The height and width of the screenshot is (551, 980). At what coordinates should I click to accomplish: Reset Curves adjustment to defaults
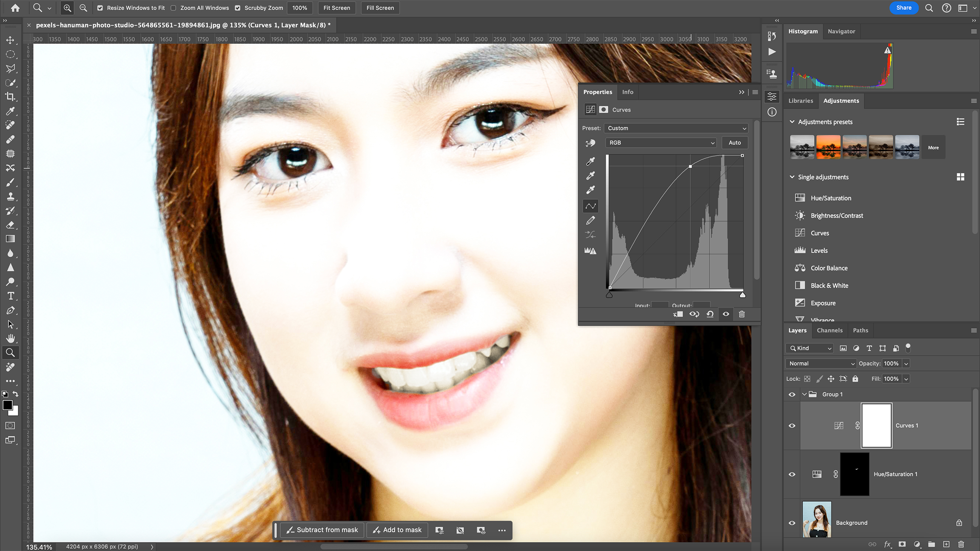click(710, 314)
